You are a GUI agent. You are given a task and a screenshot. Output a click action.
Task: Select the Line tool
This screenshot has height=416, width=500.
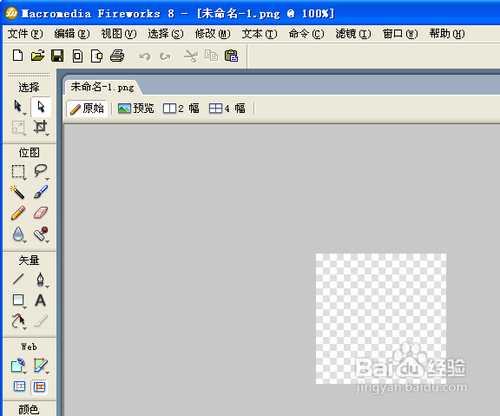pos(18,279)
